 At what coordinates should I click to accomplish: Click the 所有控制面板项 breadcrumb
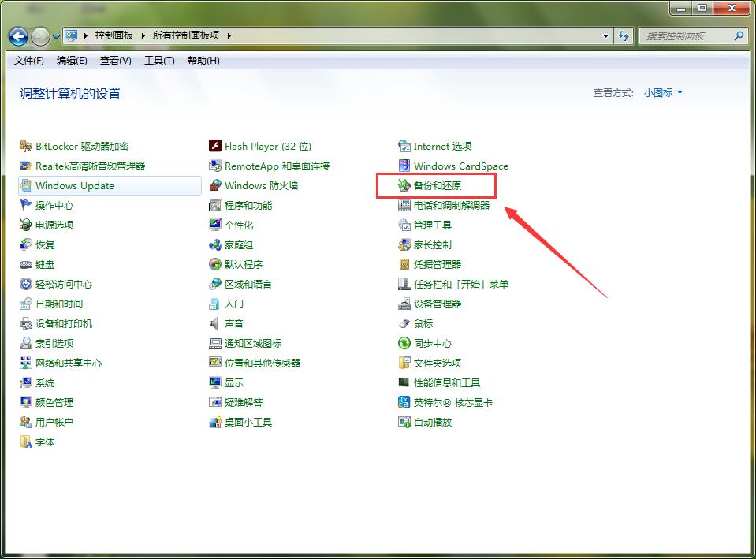186,35
